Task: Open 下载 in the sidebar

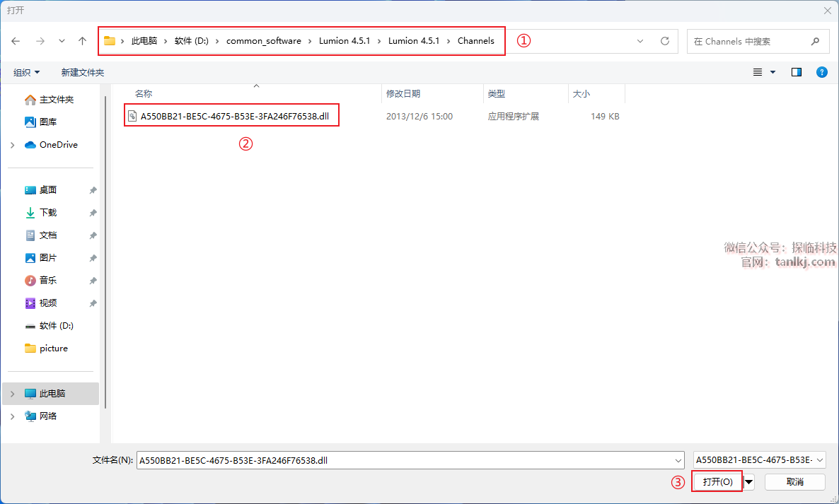Action: (48, 212)
